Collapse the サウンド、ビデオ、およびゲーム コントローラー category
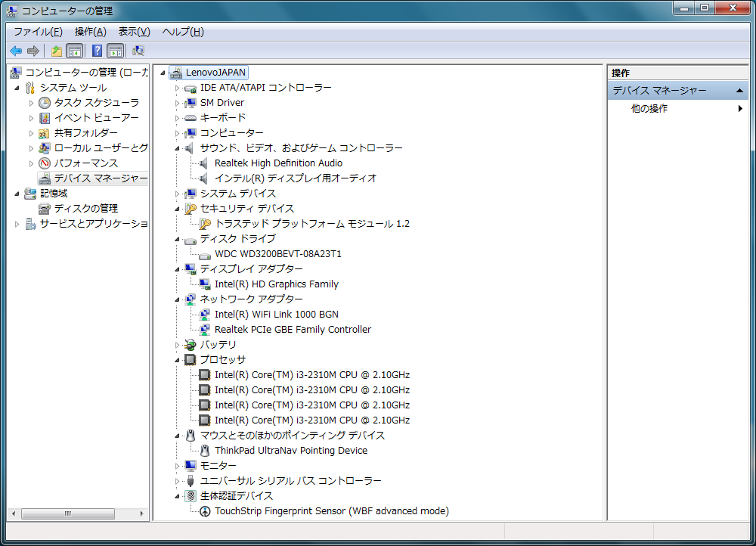The width and height of the screenshot is (756, 546). (x=177, y=148)
